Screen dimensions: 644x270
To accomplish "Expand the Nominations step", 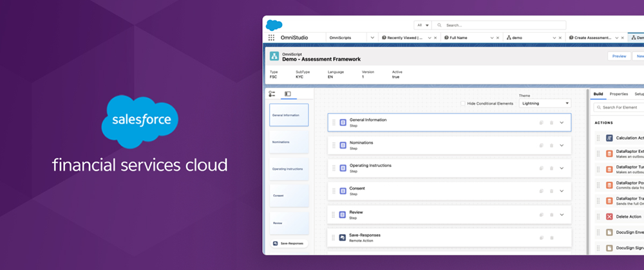I will tap(562, 145).
